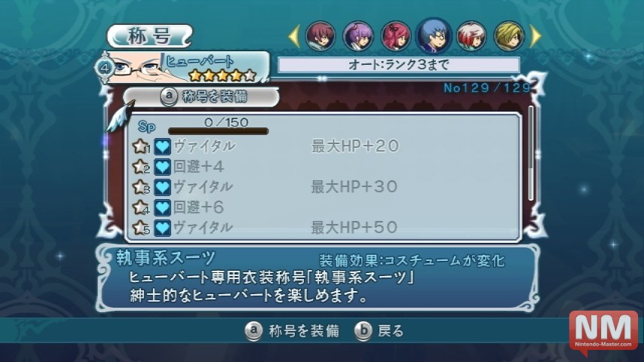Viewport: 644px width, 362px height.
Task: Click the bottom bar 称号を装備 button
Action: pyautogui.click(x=293, y=331)
